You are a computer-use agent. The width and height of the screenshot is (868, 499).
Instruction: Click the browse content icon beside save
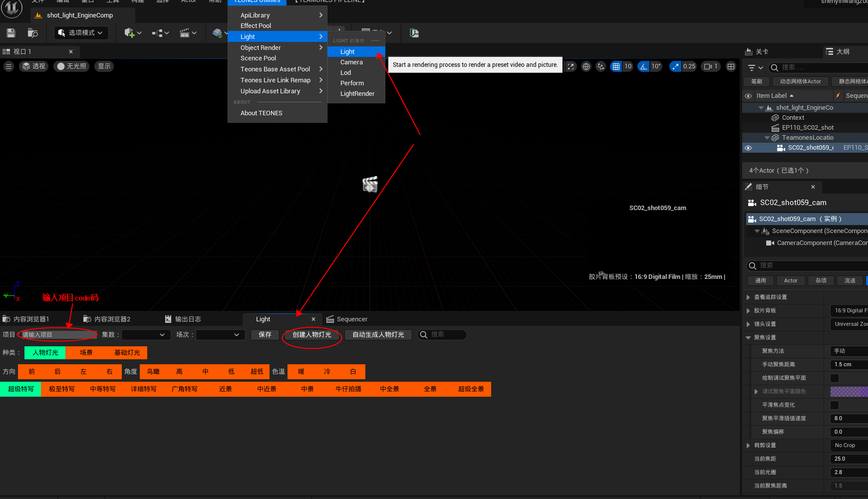coord(33,33)
